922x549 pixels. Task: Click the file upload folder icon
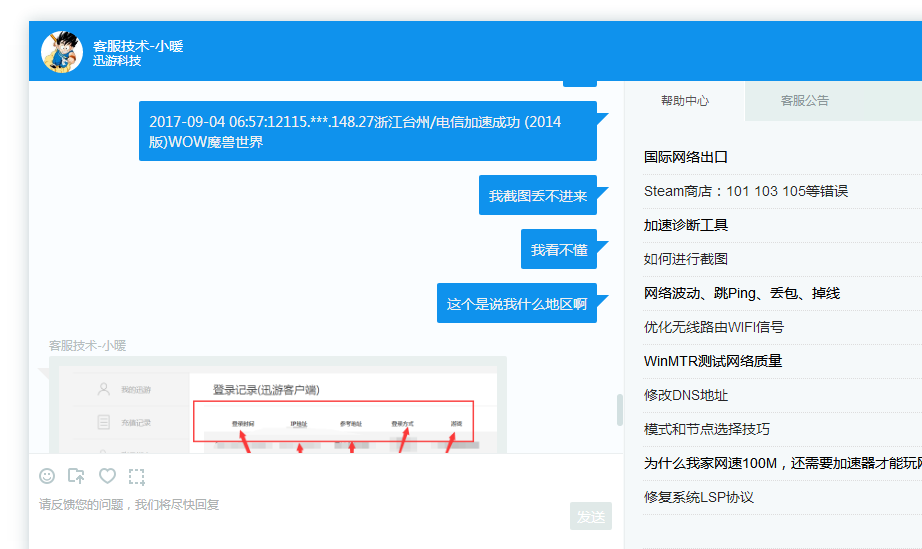pos(76,476)
